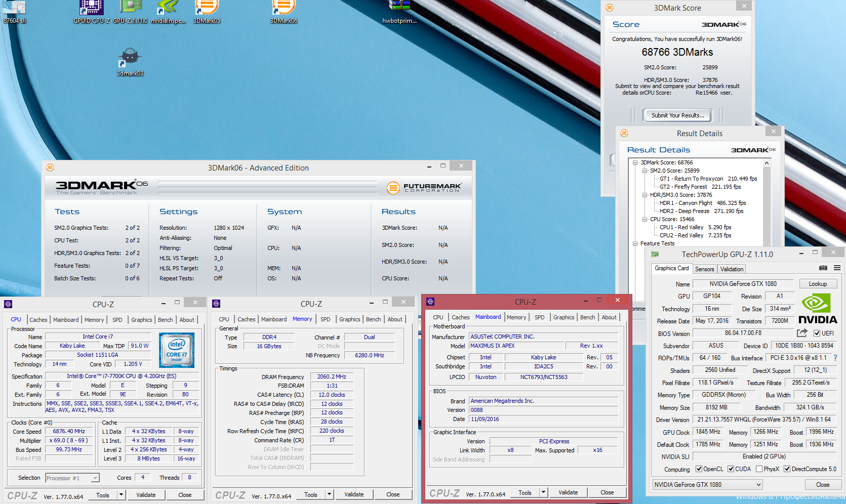Open Tools dropdown arrow in CPU-Z Mainboard window

543,492
